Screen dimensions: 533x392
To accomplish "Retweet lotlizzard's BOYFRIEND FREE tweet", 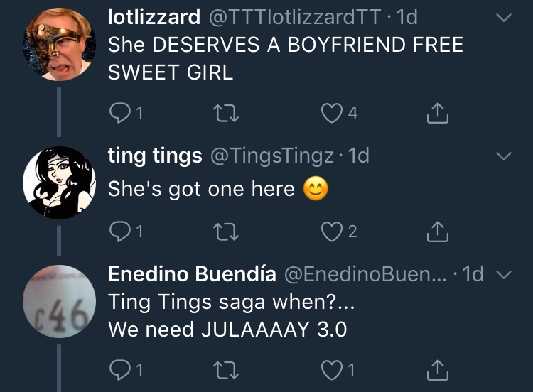I will pos(226,113).
